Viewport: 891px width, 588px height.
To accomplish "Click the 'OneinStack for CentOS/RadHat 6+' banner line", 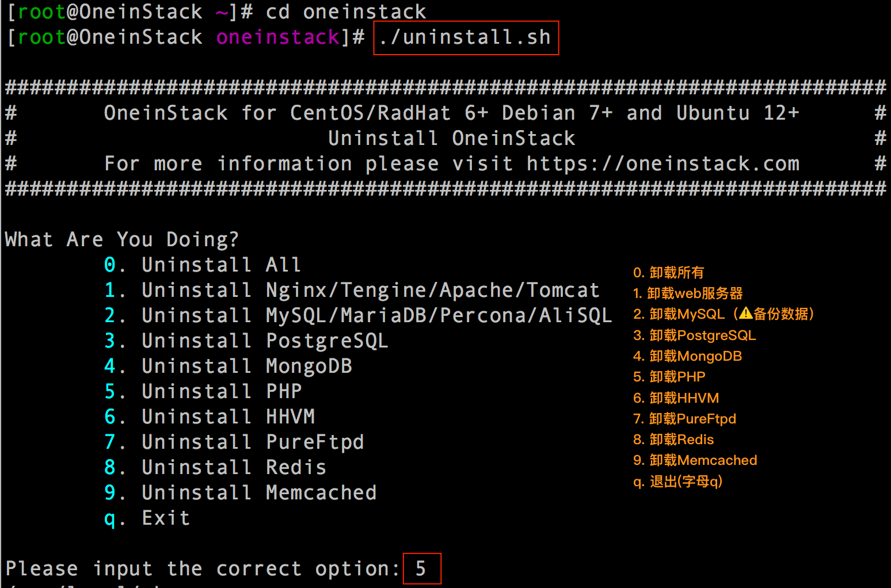I will click(x=452, y=113).
